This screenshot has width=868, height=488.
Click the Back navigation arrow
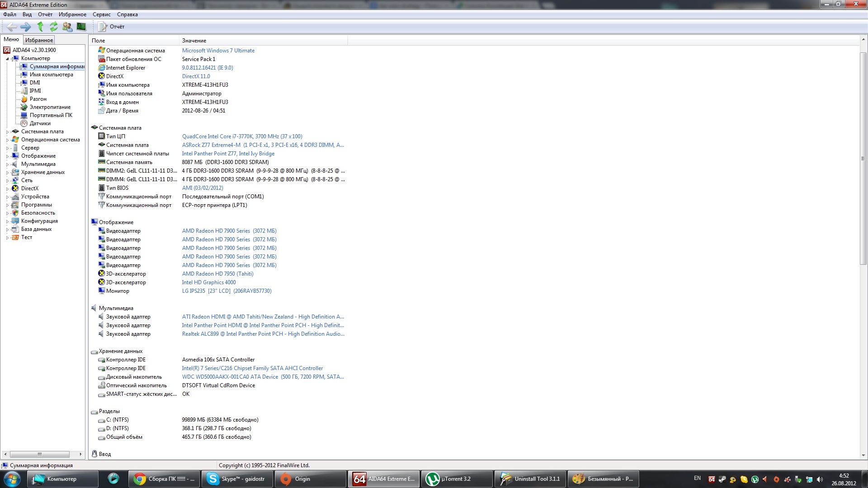point(12,27)
